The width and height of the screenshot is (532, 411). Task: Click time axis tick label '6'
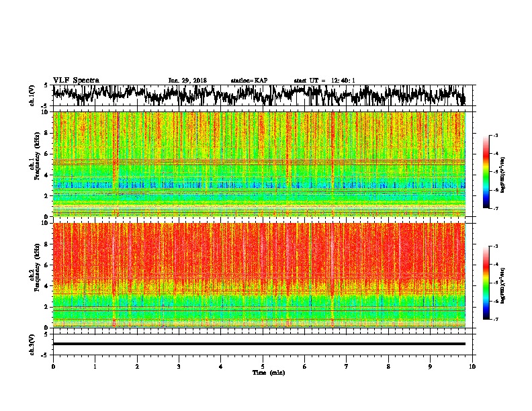(x=305, y=367)
